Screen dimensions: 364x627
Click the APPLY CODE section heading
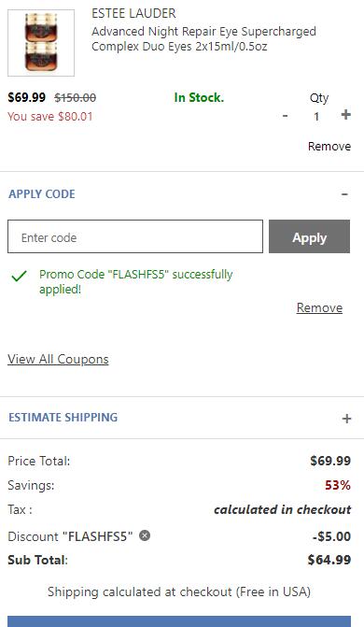(x=42, y=194)
